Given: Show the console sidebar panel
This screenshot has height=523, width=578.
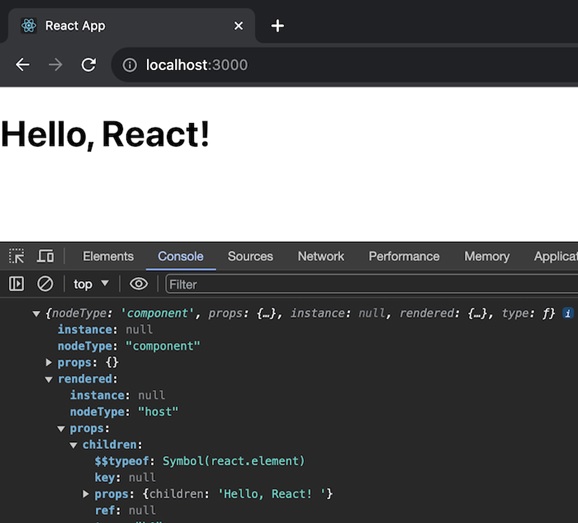Looking at the screenshot, I should tap(16, 284).
